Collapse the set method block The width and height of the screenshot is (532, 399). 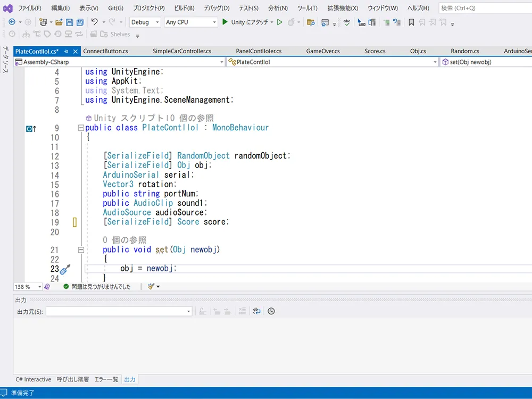(81, 250)
